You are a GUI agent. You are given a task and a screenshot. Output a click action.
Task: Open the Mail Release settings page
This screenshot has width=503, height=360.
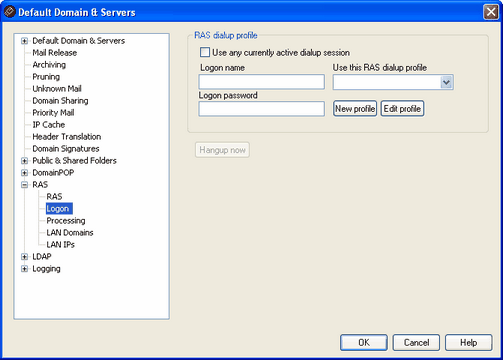(54, 53)
